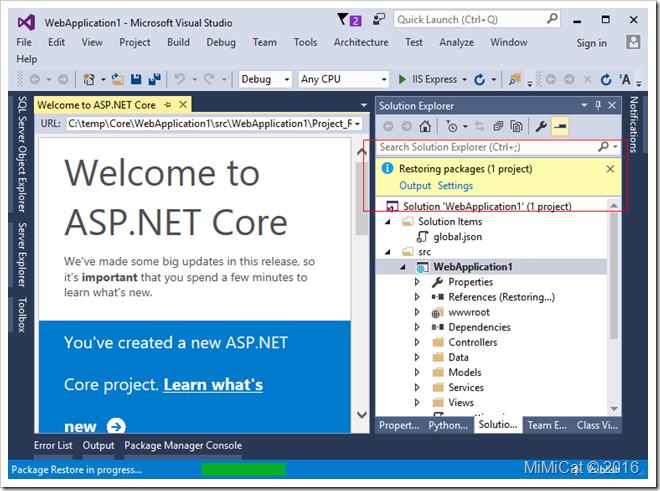Click the Redo toolbar icon
This screenshot has width=660, height=491.
point(209,79)
